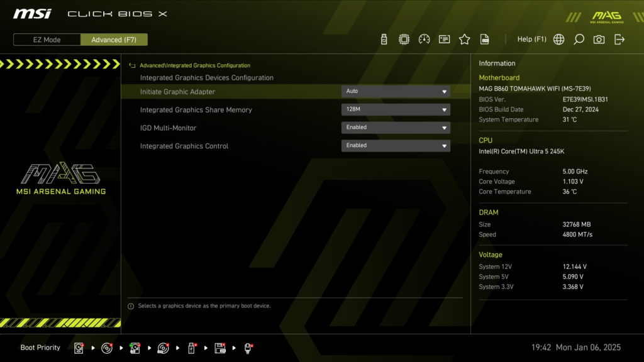Click the network boot device icon
Viewport: 644px width, 362px height.
pyautogui.click(x=248, y=348)
